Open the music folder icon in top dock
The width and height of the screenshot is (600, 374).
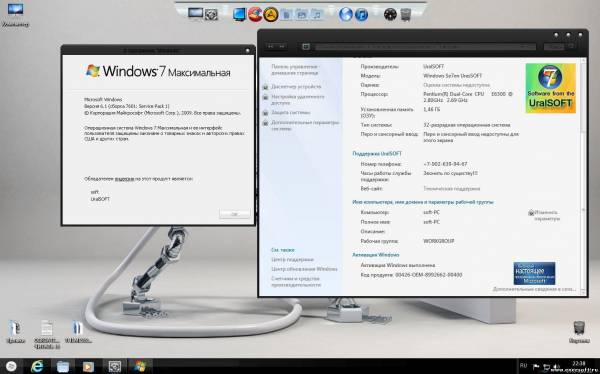pos(317,15)
